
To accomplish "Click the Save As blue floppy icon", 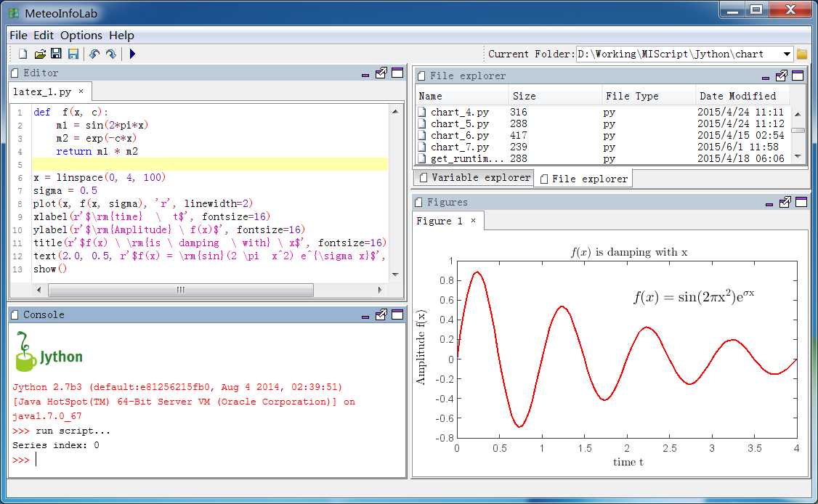I will pos(73,54).
